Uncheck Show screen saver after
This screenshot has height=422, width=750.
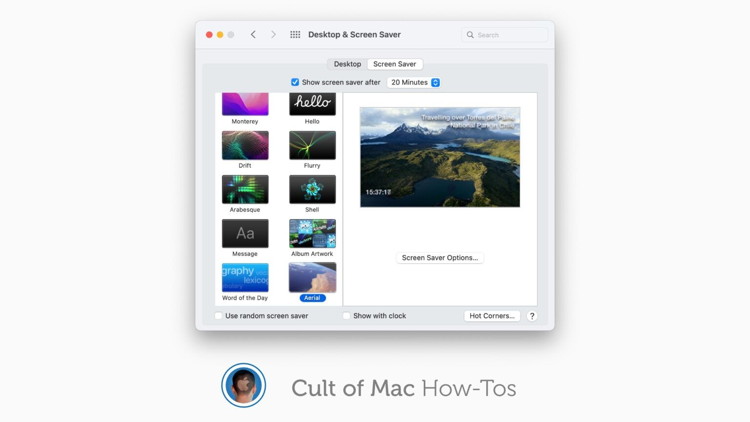[x=295, y=82]
